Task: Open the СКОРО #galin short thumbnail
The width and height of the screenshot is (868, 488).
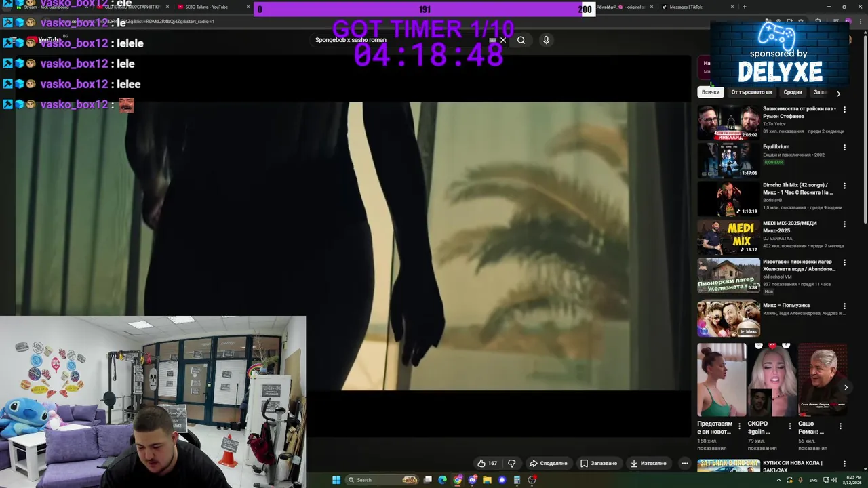Action: pyautogui.click(x=772, y=380)
